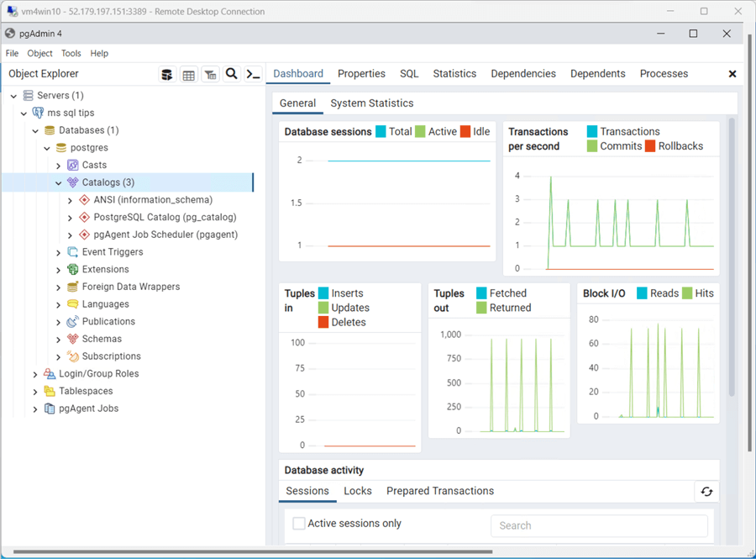Open the Tools menu
This screenshot has height=559, width=756.
pyautogui.click(x=71, y=53)
